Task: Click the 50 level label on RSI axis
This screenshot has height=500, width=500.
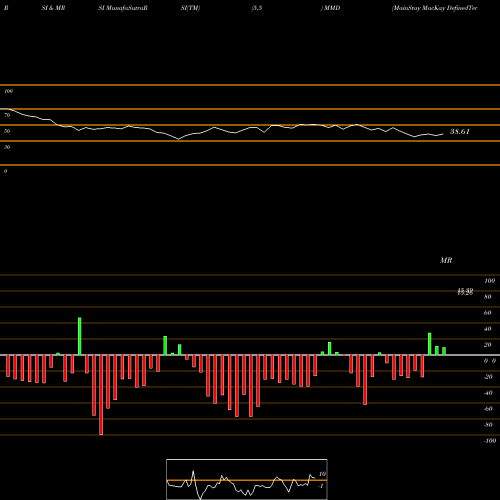Action: pyautogui.click(x=7, y=131)
